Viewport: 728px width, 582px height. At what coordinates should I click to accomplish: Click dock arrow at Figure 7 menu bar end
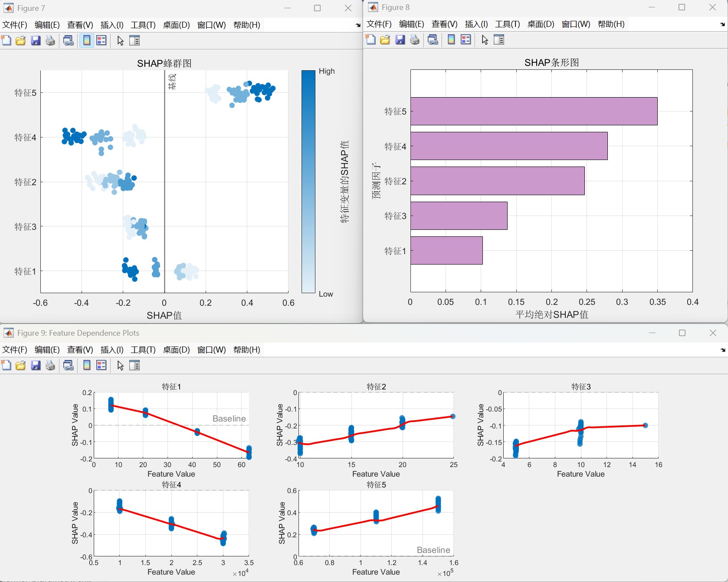(358, 25)
